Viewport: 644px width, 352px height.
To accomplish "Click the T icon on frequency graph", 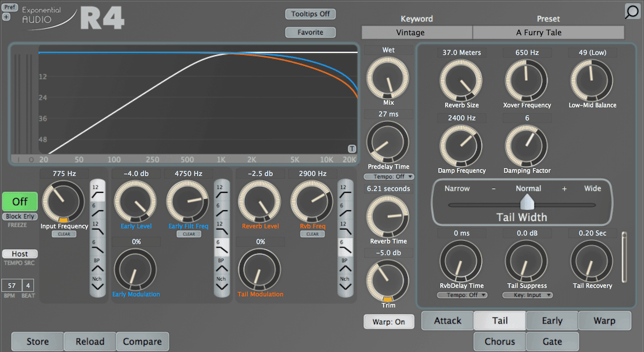I will click(x=352, y=149).
